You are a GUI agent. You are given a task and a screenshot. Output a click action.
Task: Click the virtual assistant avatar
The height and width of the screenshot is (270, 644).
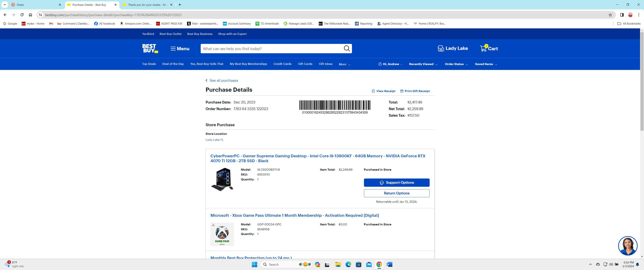(x=628, y=246)
